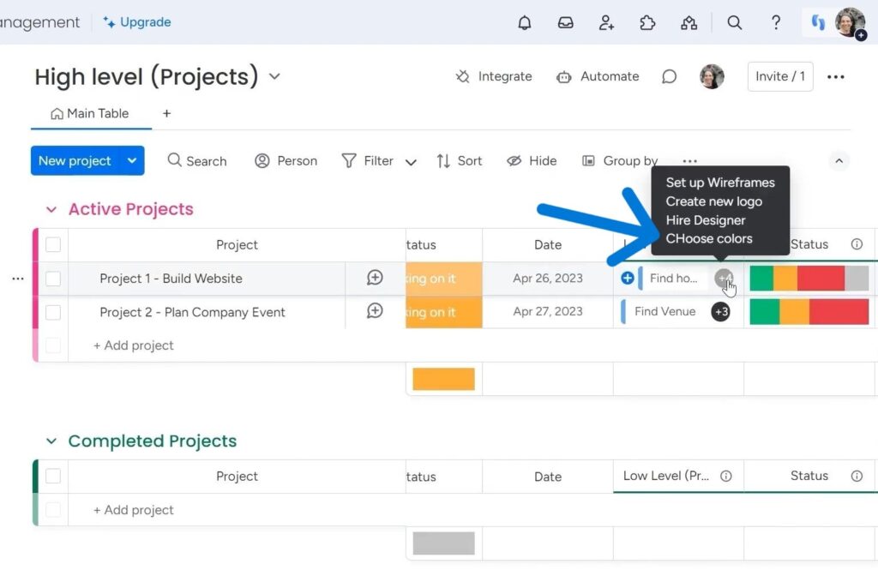The height and width of the screenshot is (588, 878).
Task: Click the +3 badge on the Find Venue cell
Action: pyautogui.click(x=721, y=312)
